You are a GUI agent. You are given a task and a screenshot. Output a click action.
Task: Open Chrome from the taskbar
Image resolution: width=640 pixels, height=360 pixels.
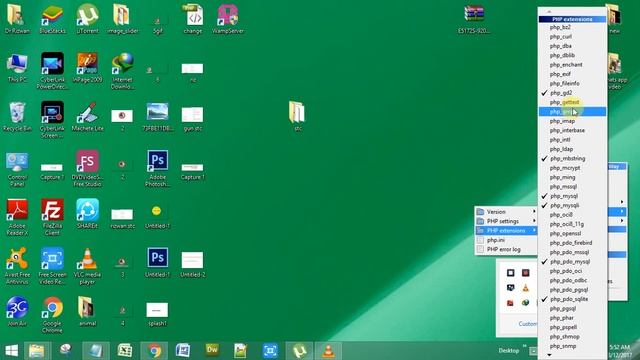154,351
